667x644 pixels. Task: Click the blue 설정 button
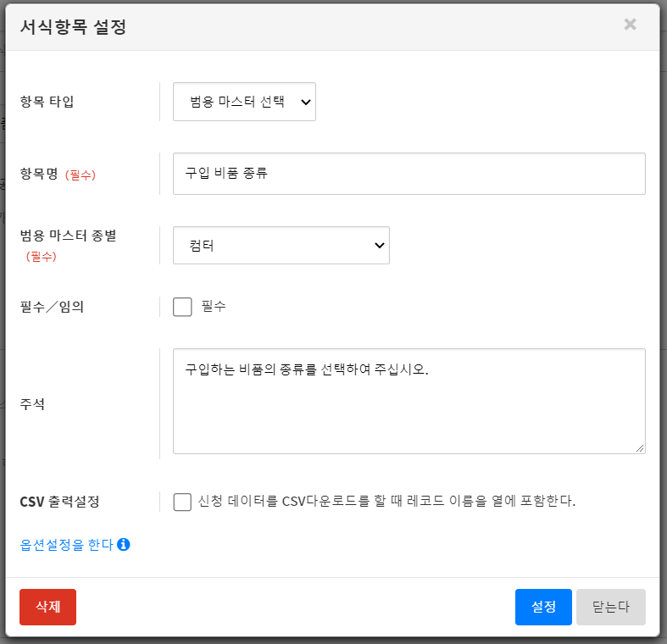(x=543, y=607)
